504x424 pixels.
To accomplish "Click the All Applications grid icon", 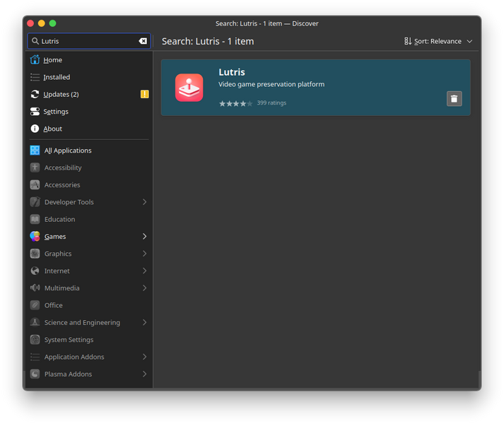I will pos(35,151).
